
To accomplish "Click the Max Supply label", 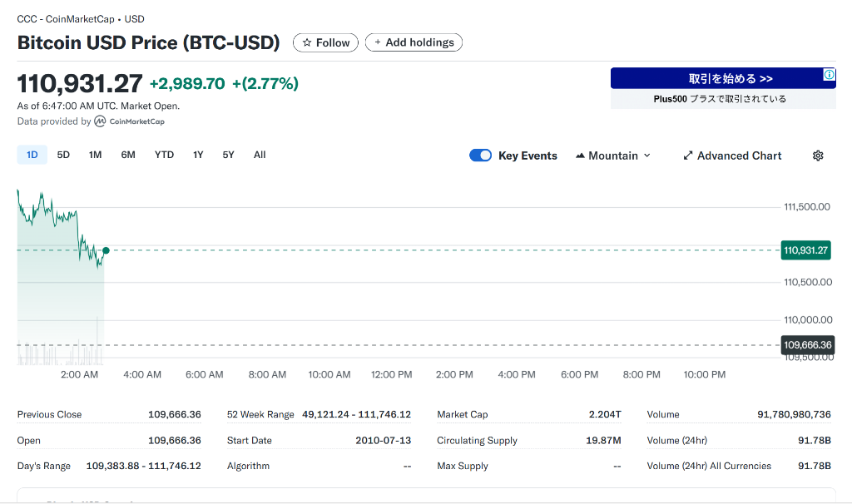I will tap(463, 466).
